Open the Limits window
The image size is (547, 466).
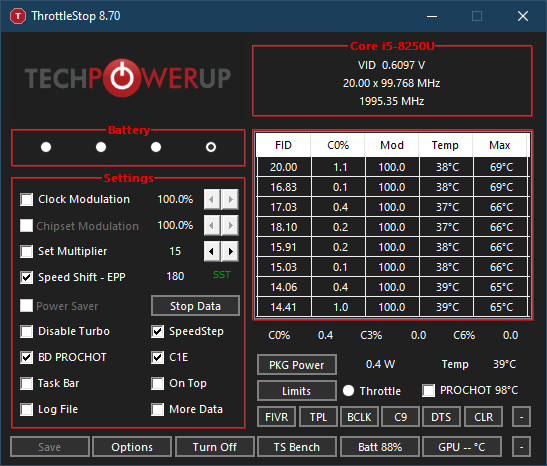pos(297,391)
